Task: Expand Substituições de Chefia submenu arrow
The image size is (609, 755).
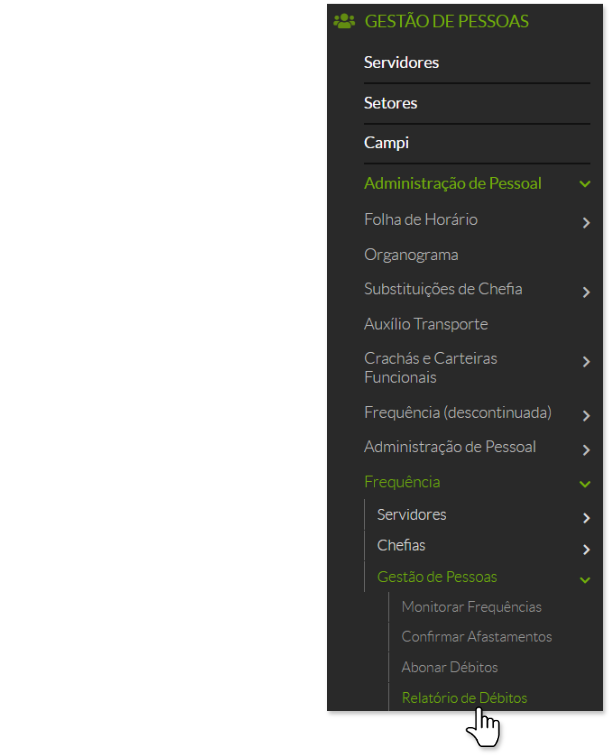Action: 586,292
